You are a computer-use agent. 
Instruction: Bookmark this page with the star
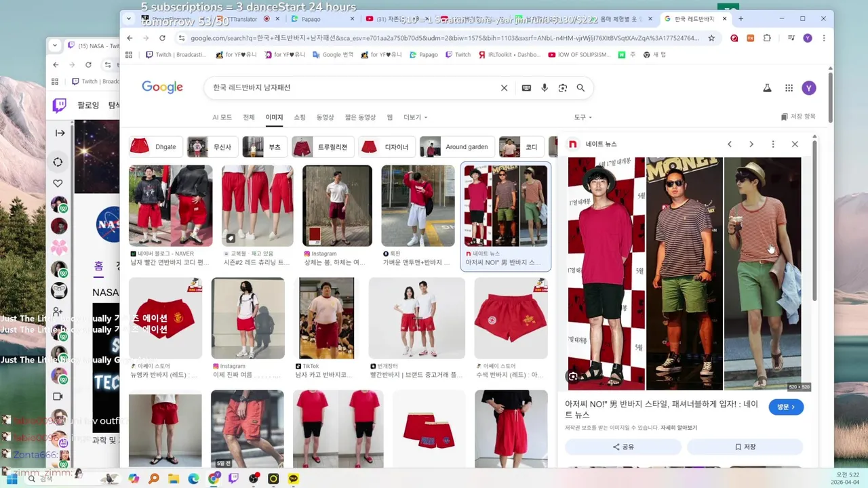tap(711, 38)
